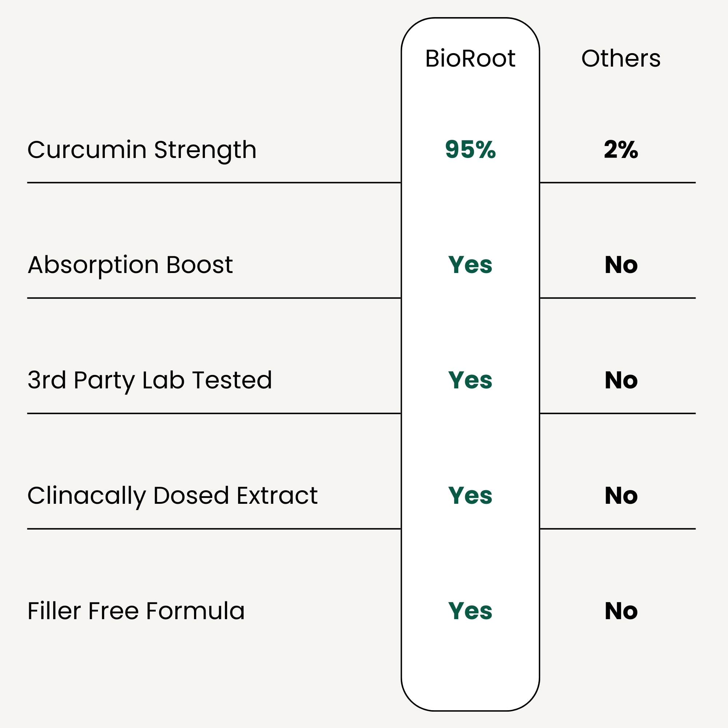Click Others' No for Clinacally Dosed Extract
Screen dimensions: 728x728
pyautogui.click(x=621, y=495)
